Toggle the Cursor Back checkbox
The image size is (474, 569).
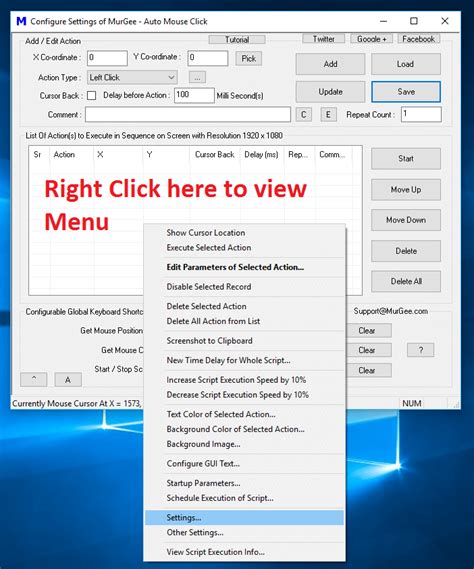tap(91, 95)
